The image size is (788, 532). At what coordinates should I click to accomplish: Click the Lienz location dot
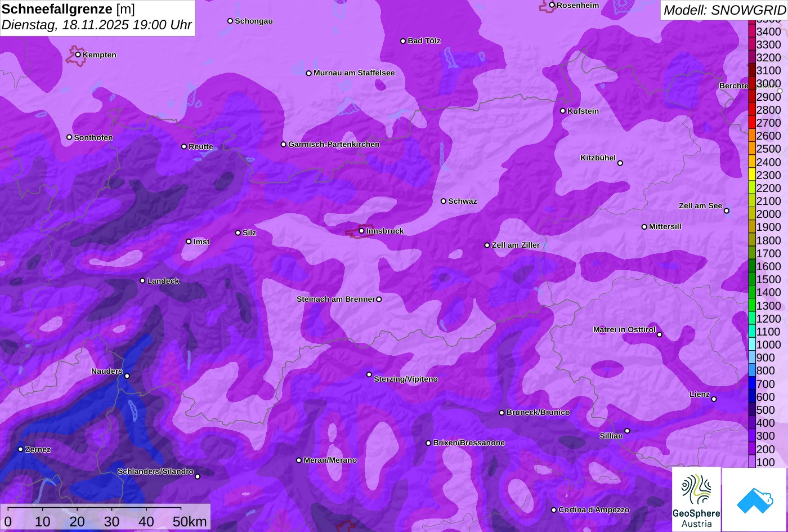pyautogui.click(x=714, y=399)
